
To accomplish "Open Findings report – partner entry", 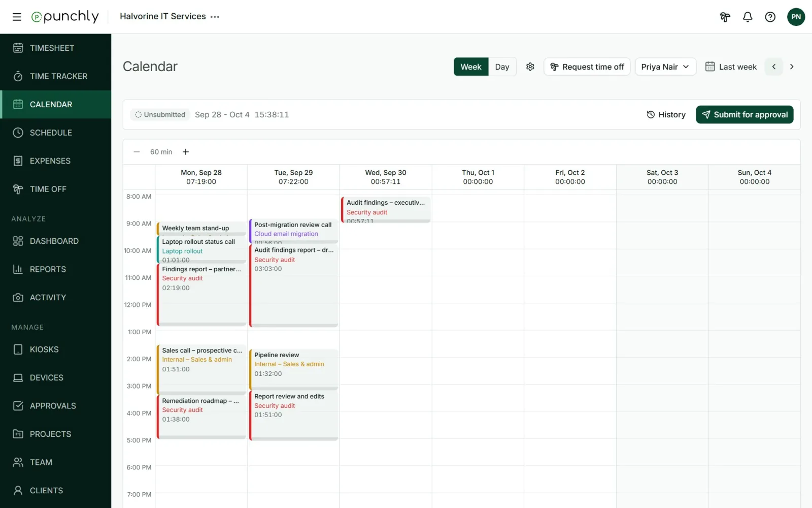I will coord(201,295).
